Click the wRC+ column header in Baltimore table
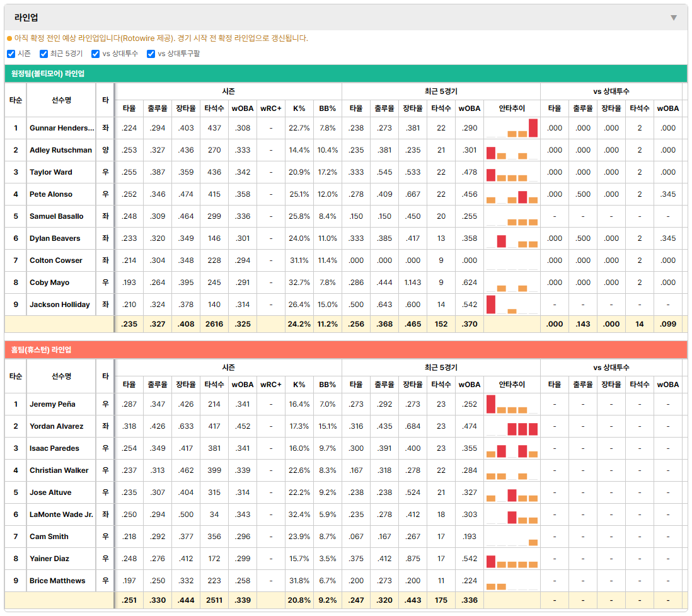 [270, 108]
